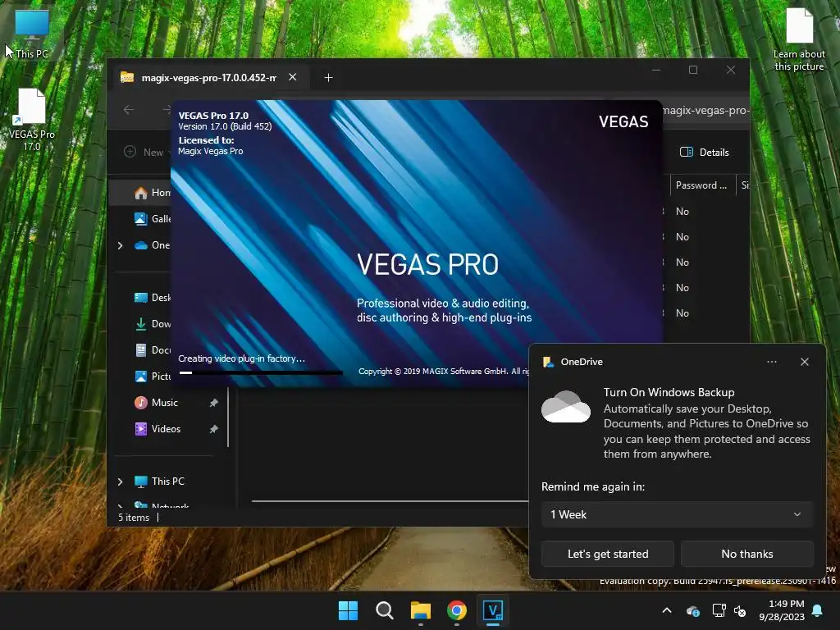This screenshot has width=840, height=630.
Task: Open Videos folder in Explorer sidebar
Action: (157, 428)
